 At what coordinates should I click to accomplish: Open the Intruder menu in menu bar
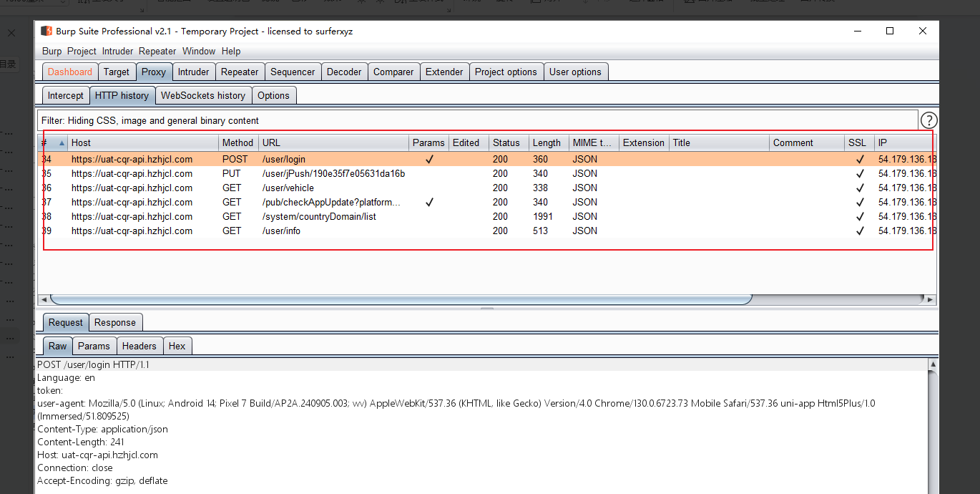tap(117, 51)
